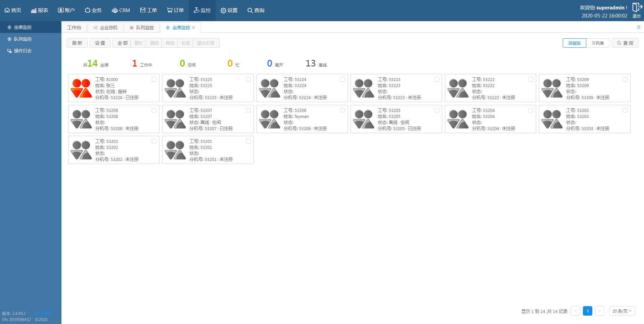Click the gray avatar of agent 53206
Screen dimensions: 644x324
[269, 119]
